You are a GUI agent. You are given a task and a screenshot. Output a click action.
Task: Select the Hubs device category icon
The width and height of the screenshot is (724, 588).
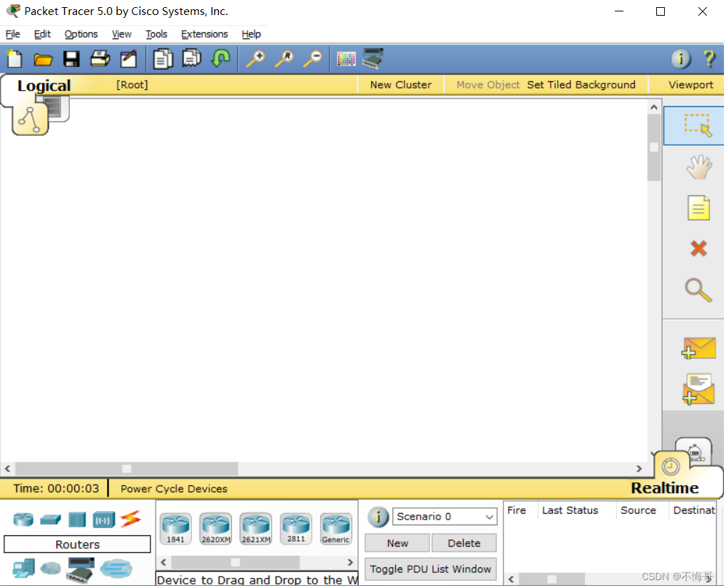(x=77, y=519)
